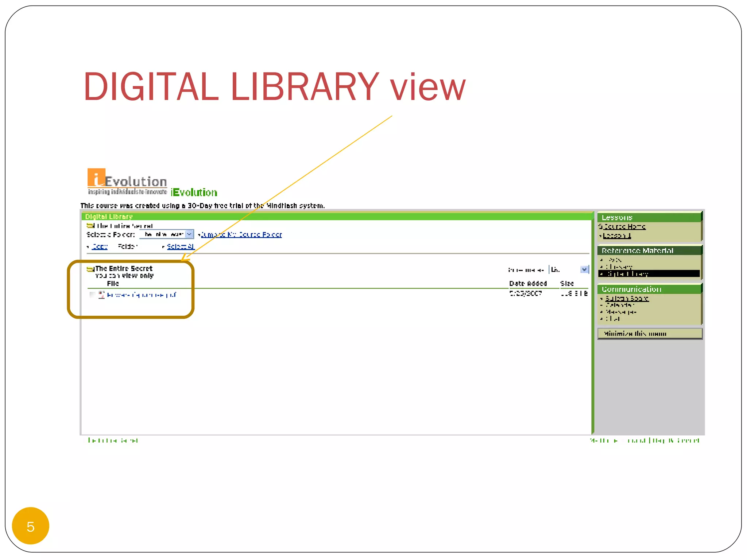Click the Reference Material section header

click(x=649, y=250)
